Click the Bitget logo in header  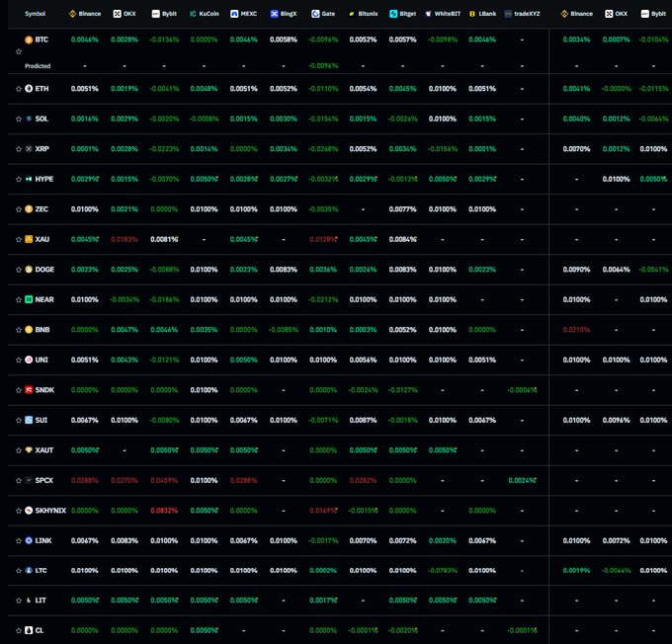pos(393,14)
